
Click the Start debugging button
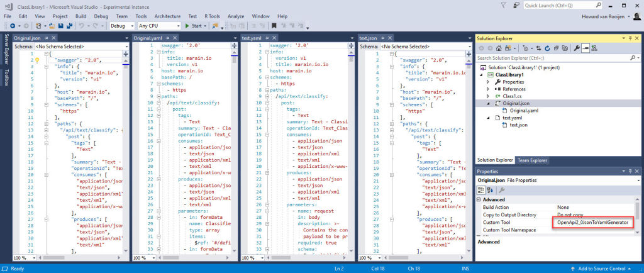click(x=194, y=25)
